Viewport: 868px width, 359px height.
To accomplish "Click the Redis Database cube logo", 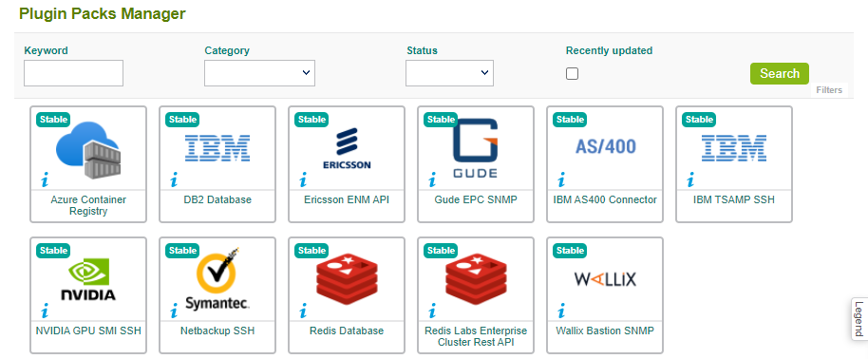I will 347,278.
